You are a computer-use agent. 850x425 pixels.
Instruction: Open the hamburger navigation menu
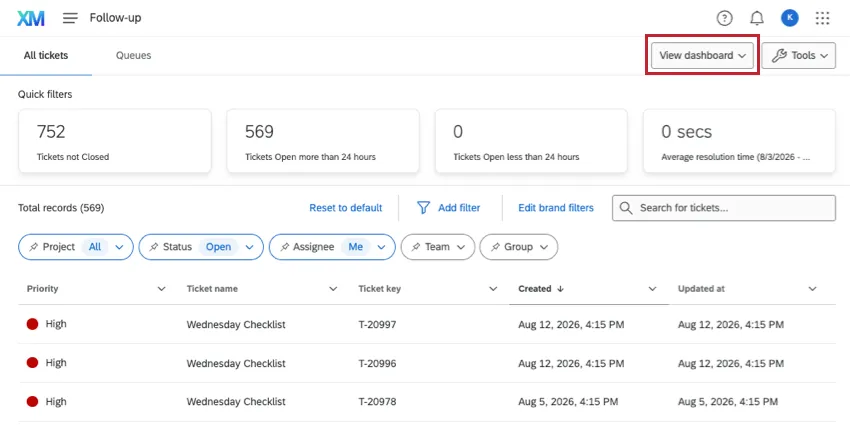(x=70, y=18)
